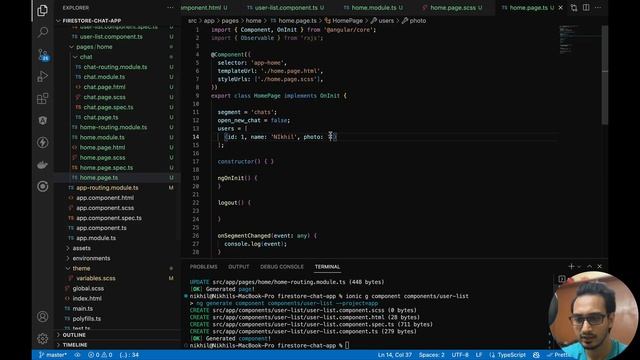The height and width of the screenshot is (360, 640).
Task: Click pages in the breadcrumb
Action: point(230,20)
